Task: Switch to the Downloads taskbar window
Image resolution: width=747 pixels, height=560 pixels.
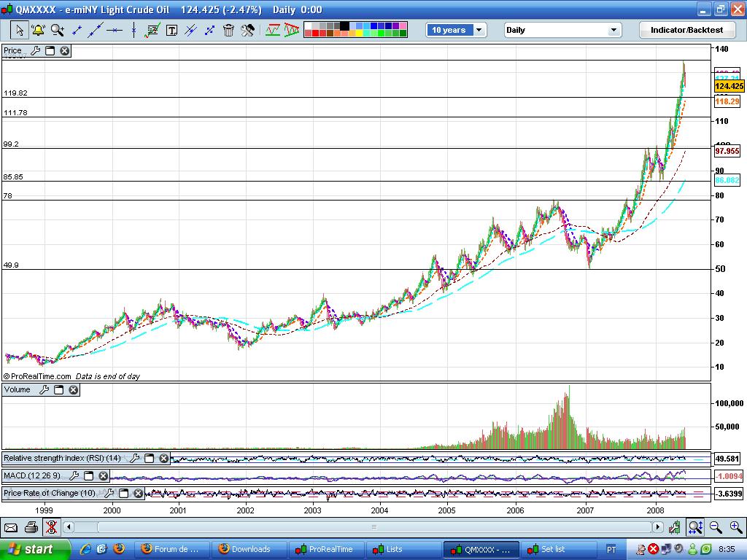Action: coord(249,550)
